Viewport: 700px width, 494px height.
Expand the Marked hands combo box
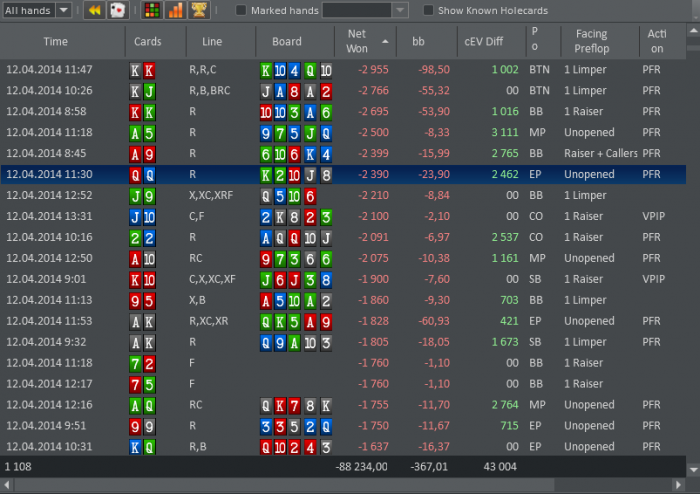(365, 10)
